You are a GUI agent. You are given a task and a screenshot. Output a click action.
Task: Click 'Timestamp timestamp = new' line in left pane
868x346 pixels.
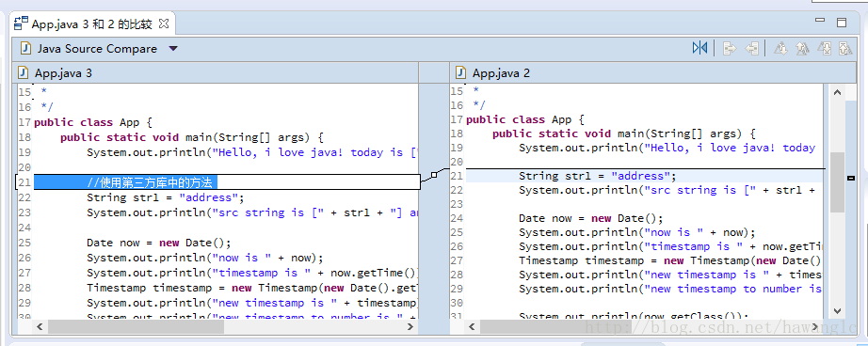251,288
